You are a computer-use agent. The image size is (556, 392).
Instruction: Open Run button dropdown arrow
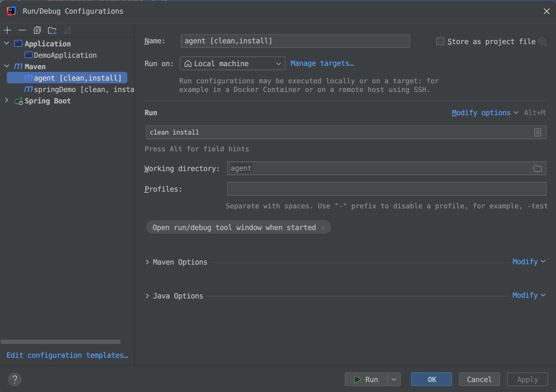[x=394, y=379]
